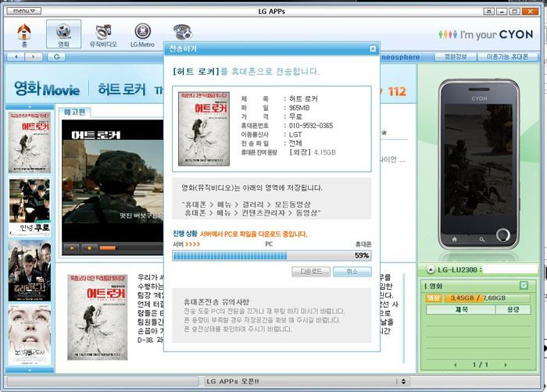Click the 외장 external storage label
Viewport: 547px width, 392px height.
433,298
